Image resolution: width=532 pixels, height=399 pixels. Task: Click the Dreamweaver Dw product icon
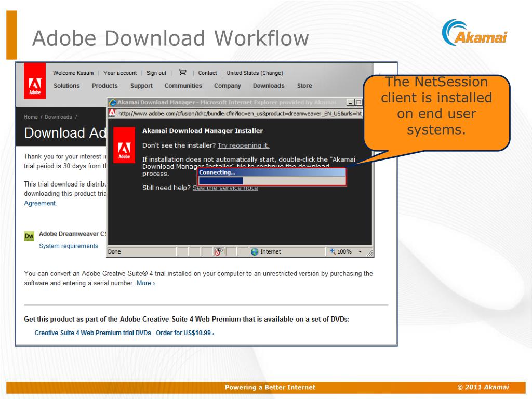point(29,236)
